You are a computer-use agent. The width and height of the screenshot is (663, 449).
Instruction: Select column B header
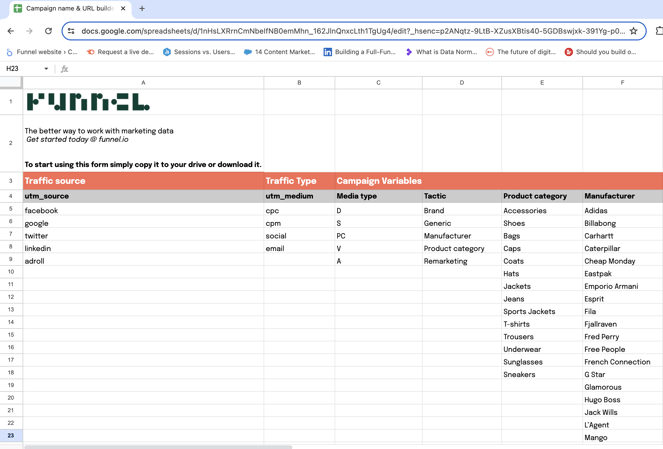pos(299,83)
